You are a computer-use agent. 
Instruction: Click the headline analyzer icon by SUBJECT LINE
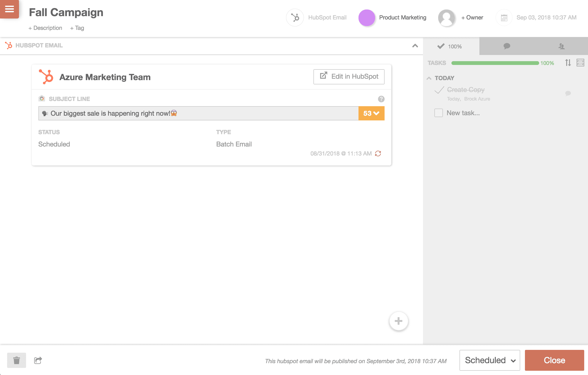coord(42,98)
